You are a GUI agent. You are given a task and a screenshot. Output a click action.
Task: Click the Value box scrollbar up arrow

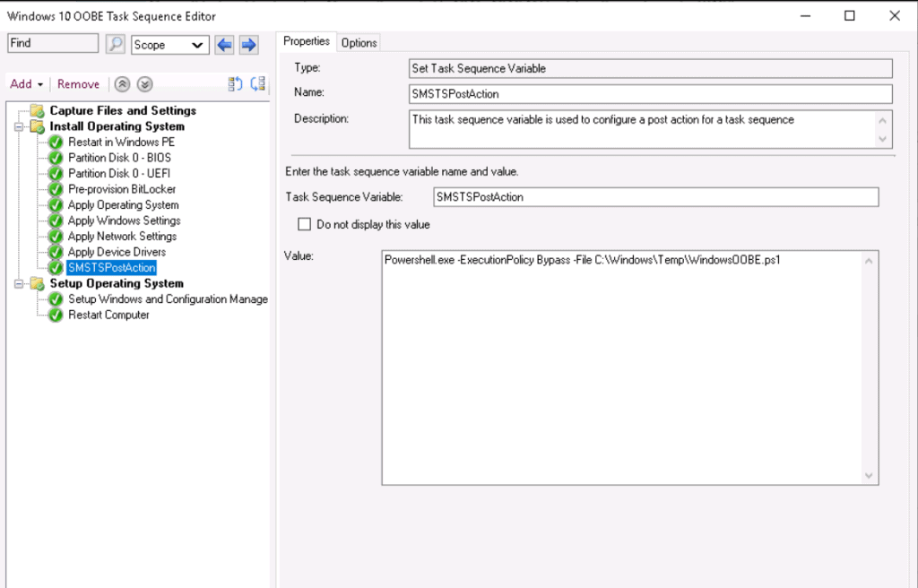click(x=869, y=261)
